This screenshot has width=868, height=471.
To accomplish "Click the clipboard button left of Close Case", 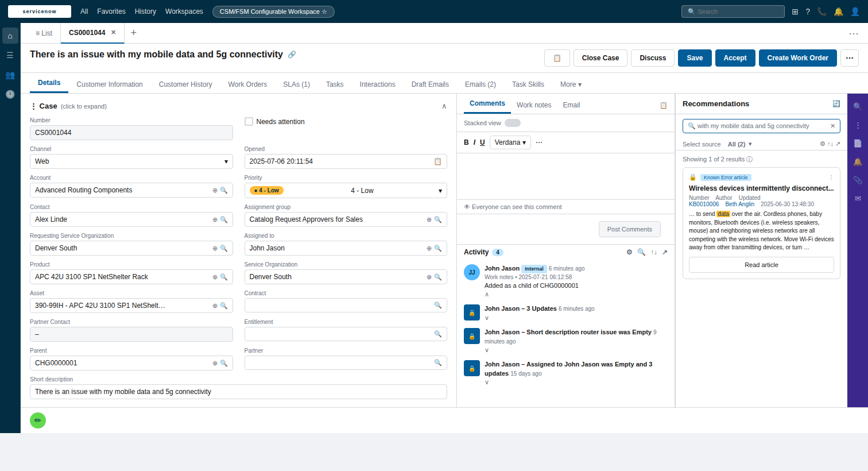I will pos(557,58).
